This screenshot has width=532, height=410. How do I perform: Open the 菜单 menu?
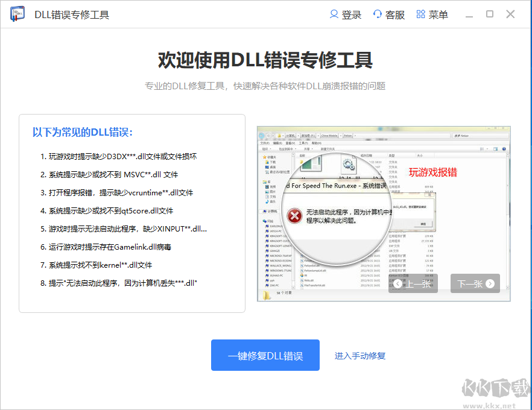[438, 14]
